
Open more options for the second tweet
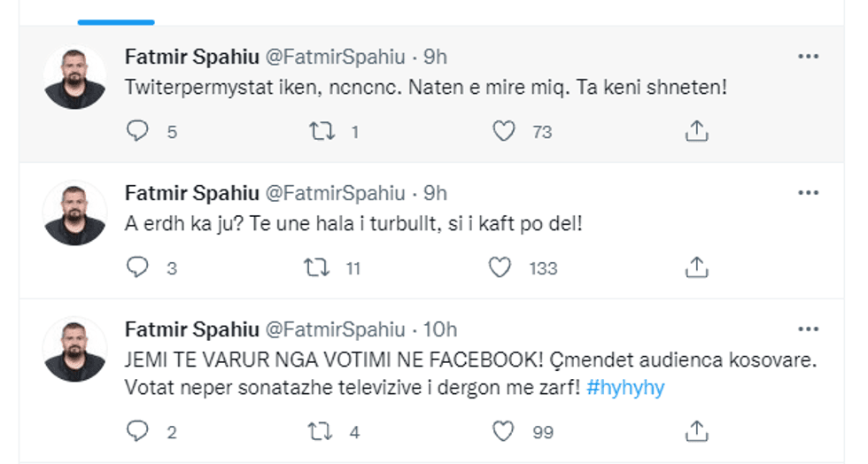click(x=808, y=192)
